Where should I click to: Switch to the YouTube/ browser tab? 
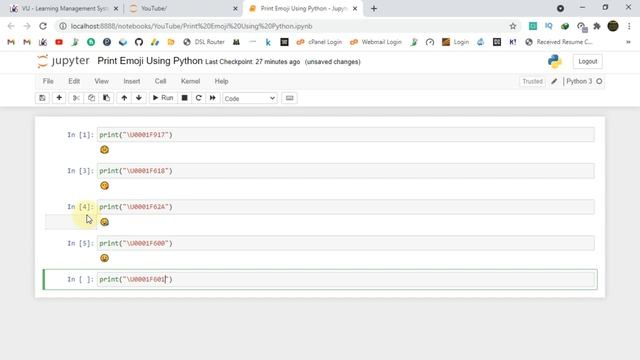point(182,8)
